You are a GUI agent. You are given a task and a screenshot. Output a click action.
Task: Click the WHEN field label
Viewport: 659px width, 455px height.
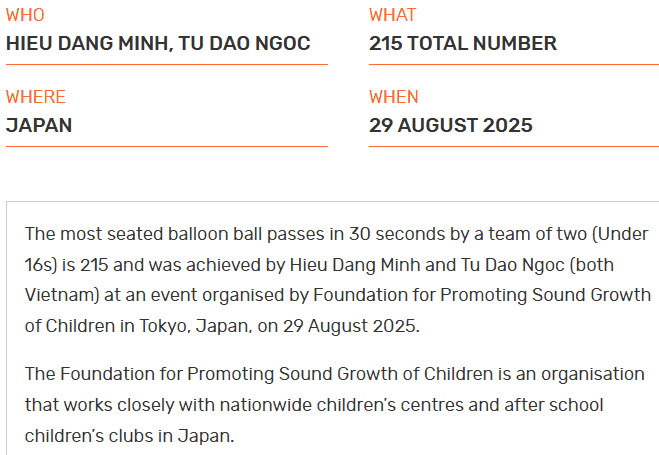tap(394, 97)
